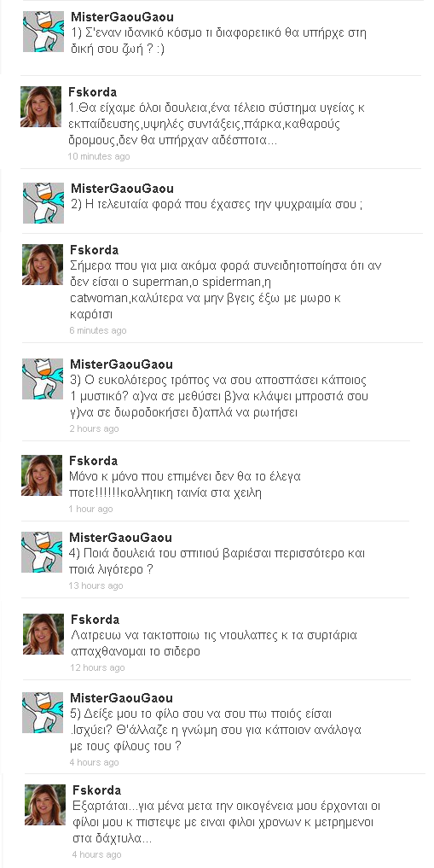Viewport: 434px width, 868px height.
Task: Open Fskorda's photo next to superman reply
Action: (x=43, y=265)
